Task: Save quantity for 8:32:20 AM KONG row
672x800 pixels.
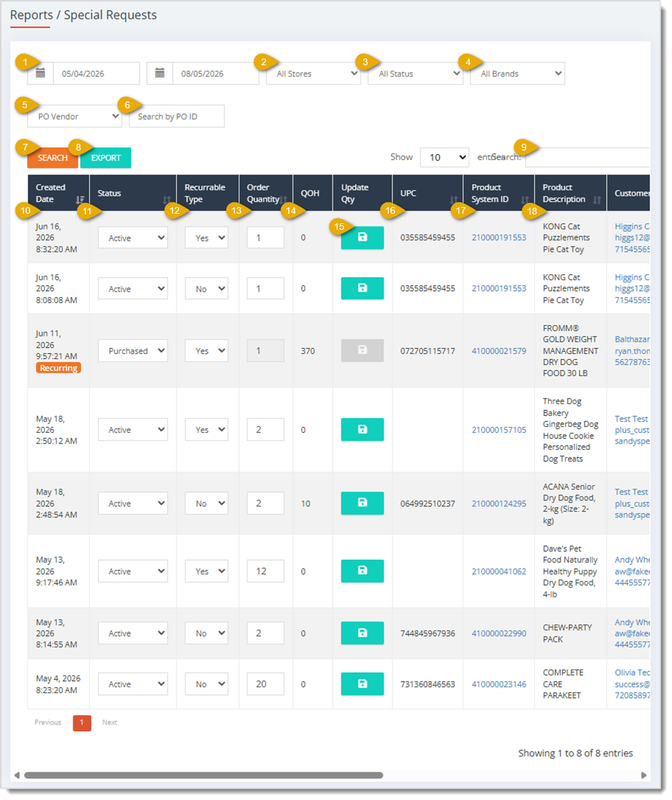Action: coord(362,238)
